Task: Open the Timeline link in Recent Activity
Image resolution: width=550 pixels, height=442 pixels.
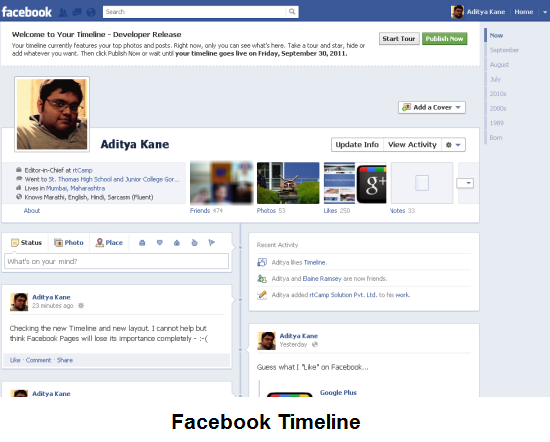Action: pyautogui.click(x=315, y=262)
